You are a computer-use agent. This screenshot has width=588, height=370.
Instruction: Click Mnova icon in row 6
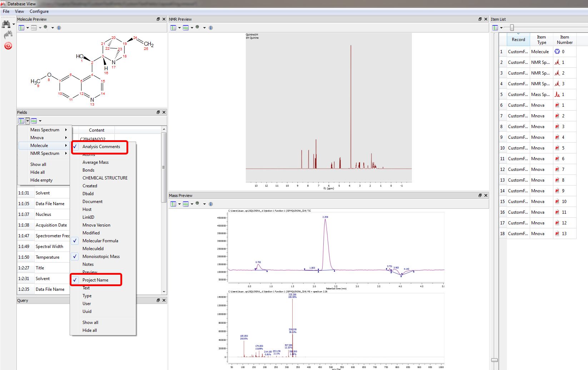click(557, 105)
